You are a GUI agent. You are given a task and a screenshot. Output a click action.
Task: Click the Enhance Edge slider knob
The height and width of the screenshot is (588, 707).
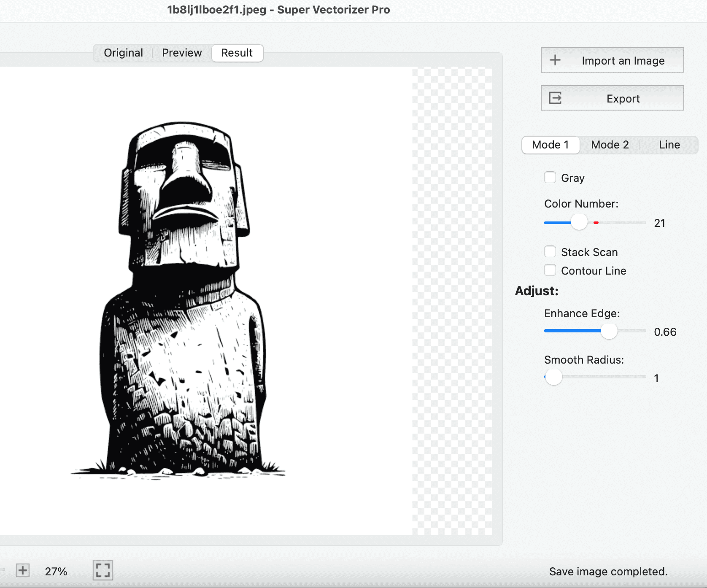click(609, 331)
